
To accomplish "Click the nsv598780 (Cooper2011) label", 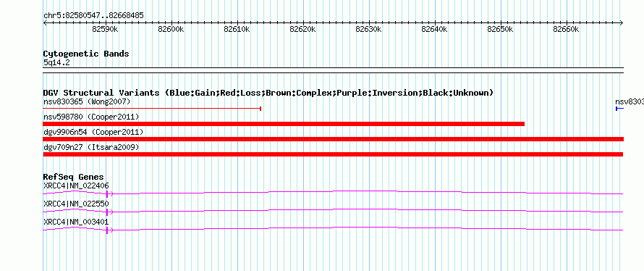I will pyautogui.click(x=91, y=117).
